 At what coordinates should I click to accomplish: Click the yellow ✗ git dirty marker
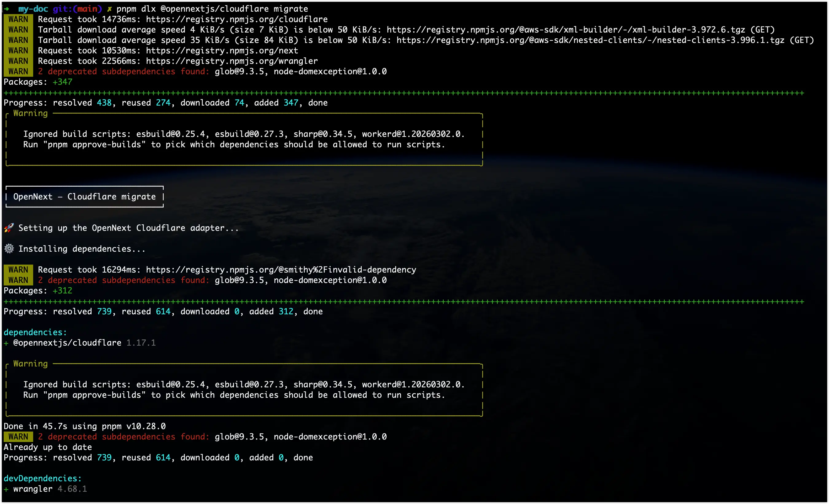point(109,9)
